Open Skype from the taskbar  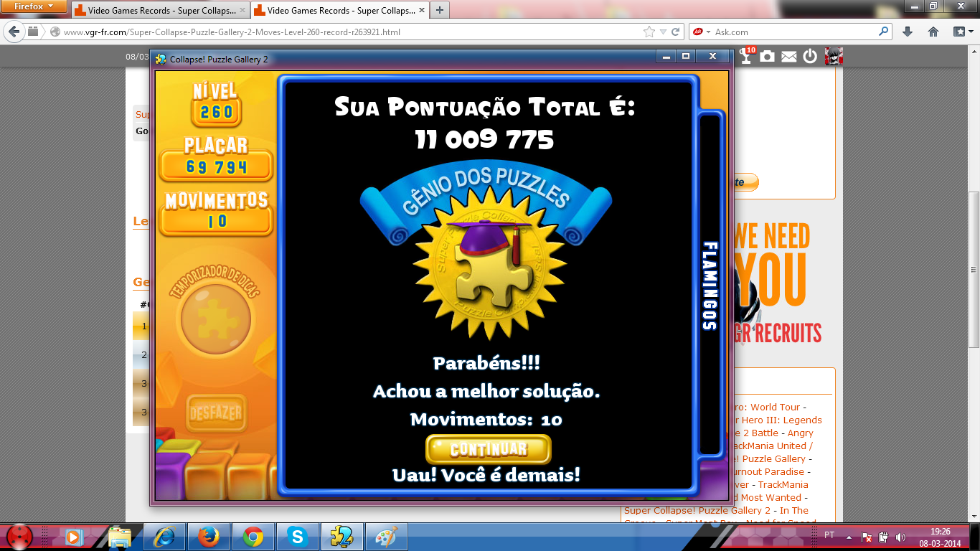[297, 536]
